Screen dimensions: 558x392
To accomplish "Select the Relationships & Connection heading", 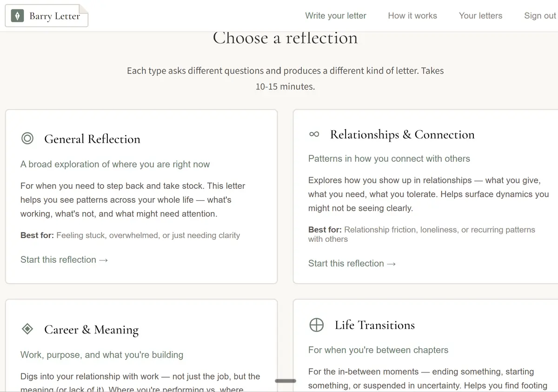I will (402, 135).
